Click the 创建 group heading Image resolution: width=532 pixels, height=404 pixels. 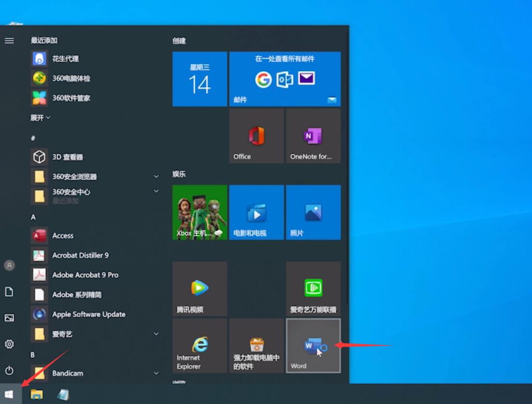click(x=179, y=41)
